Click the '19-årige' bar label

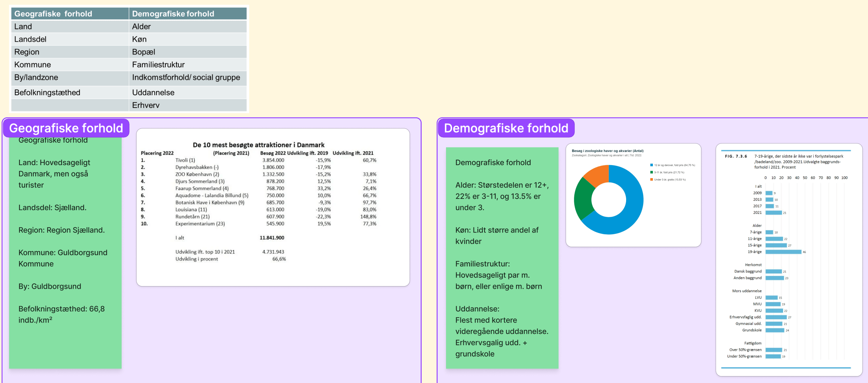[x=754, y=252]
